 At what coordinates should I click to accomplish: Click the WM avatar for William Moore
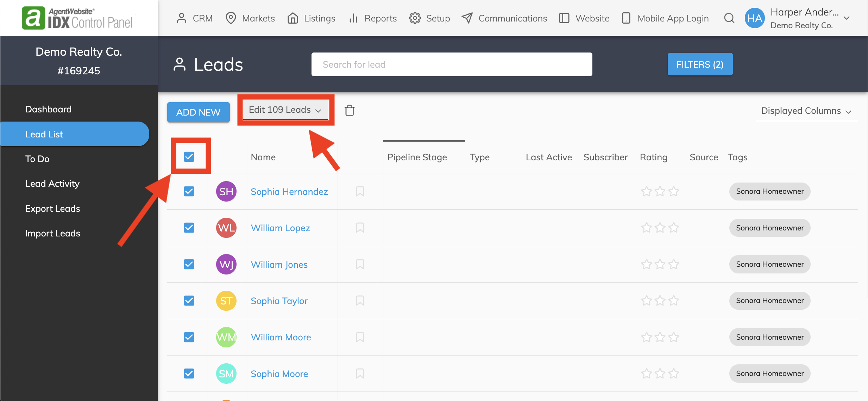point(226,337)
